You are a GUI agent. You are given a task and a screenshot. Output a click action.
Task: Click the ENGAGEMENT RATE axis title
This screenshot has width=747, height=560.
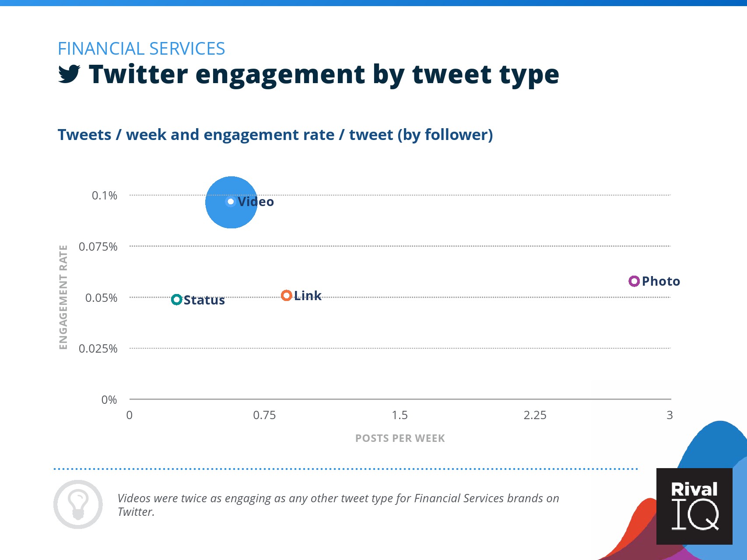pyautogui.click(x=63, y=297)
